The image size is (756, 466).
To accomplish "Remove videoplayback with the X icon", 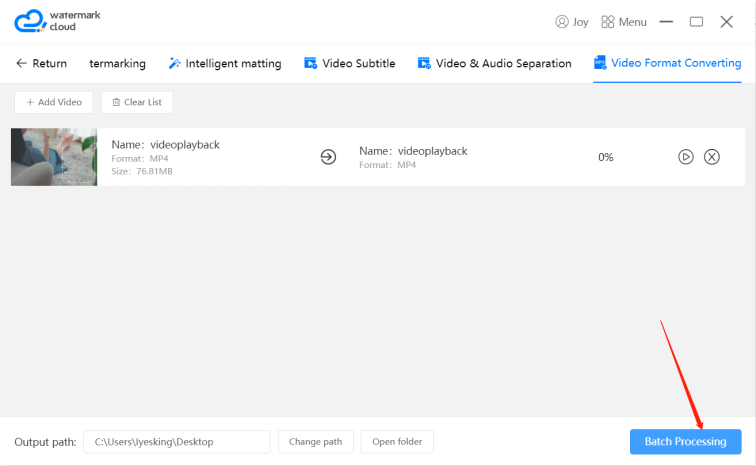I will [x=712, y=157].
